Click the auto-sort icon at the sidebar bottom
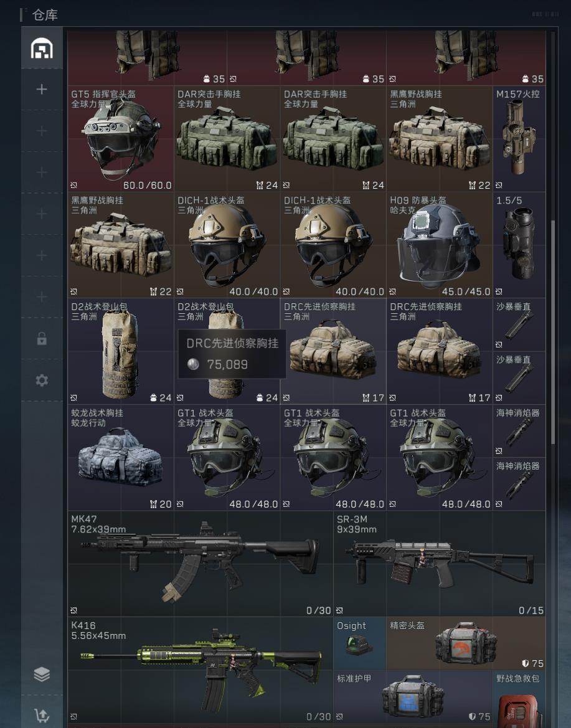Viewport: 571px width, 728px height. [x=42, y=716]
